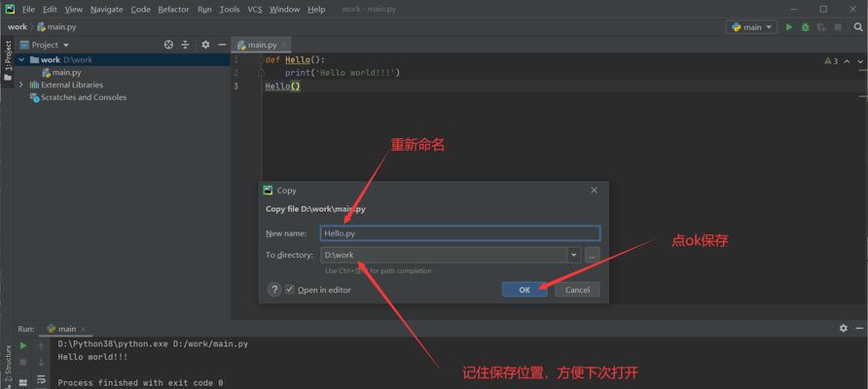Click the D:\Python38\python.exe console line
Screen dimensions: 868x389
pyautogui.click(x=153, y=344)
